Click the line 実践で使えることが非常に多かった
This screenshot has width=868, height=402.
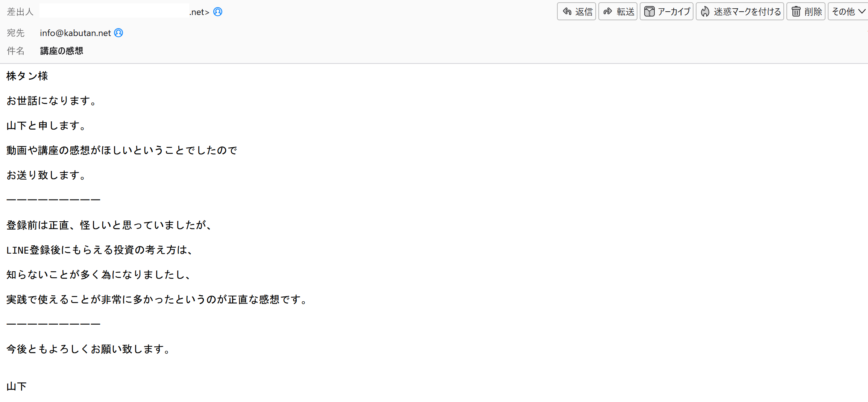(158, 299)
